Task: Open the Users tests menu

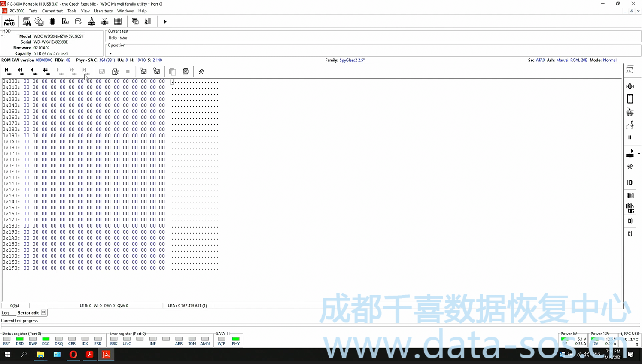Action: coord(103,11)
